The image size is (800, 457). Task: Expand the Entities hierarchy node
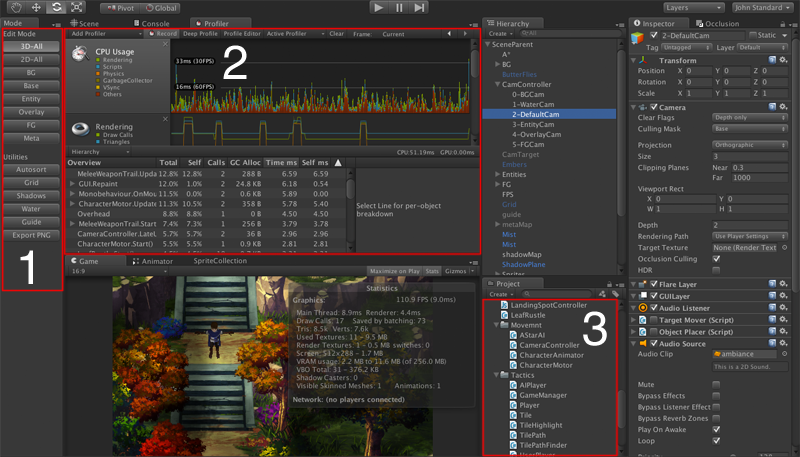(497, 174)
